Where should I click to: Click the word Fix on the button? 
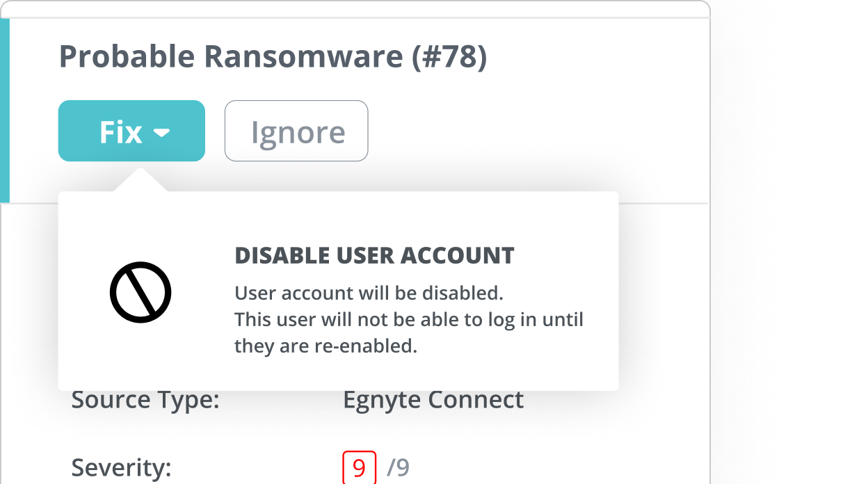coord(121,132)
